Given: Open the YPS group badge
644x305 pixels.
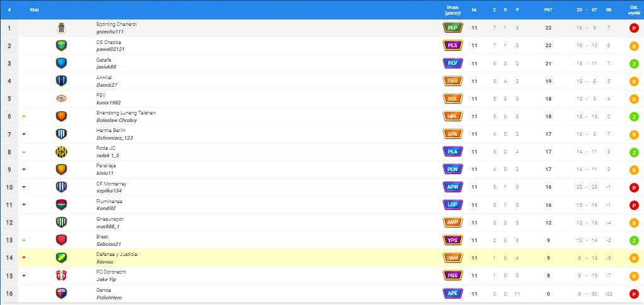Looking at the screenshot, I should pyautogui.click(x=452, y=240).
